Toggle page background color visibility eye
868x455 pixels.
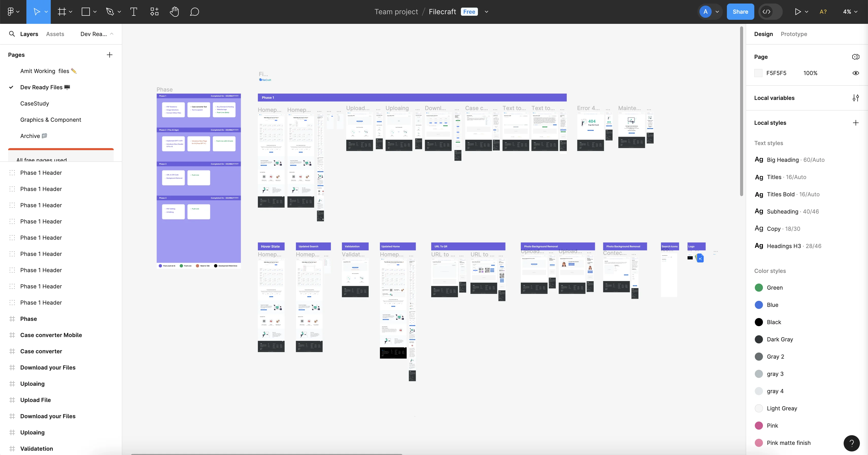(x=856, y=73)
